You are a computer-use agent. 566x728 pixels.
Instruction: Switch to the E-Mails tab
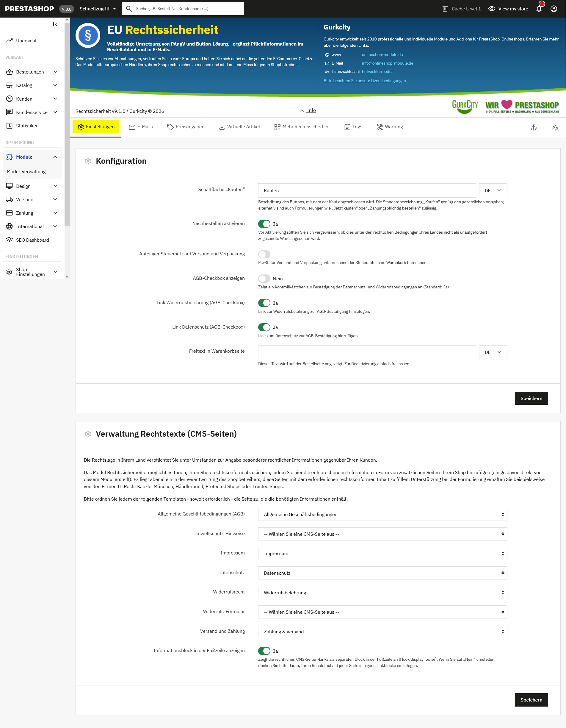tap(141, 127)
